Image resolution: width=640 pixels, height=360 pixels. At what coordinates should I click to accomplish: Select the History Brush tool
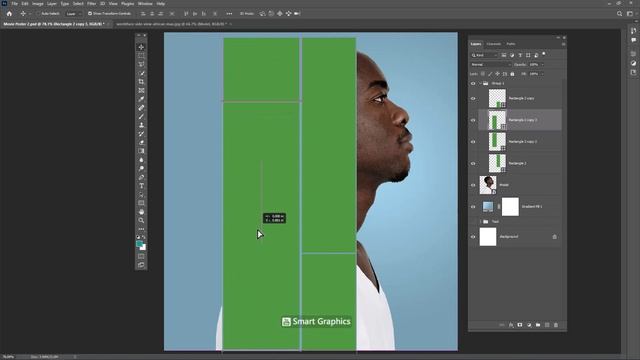pos(141,133)
